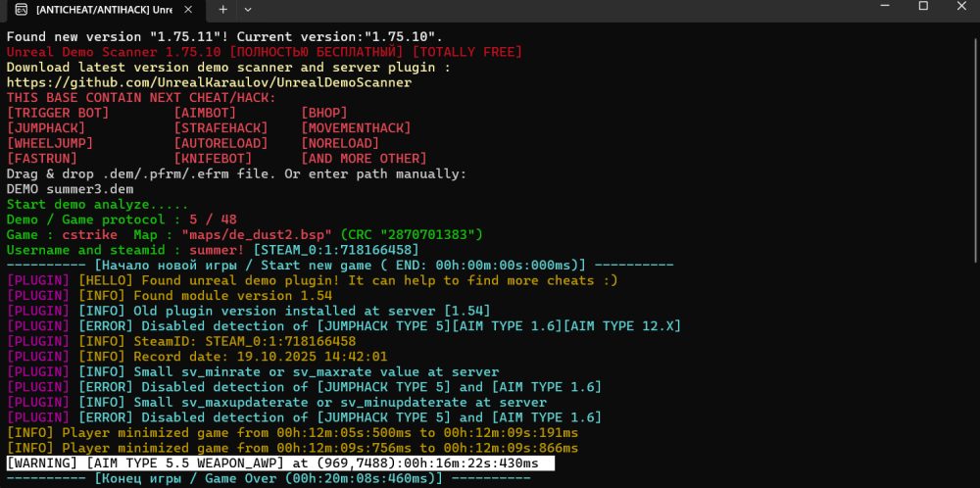This screenshot has height=488, width=980.
Task: Open a new terminal tab
Action: pos(222,9)
